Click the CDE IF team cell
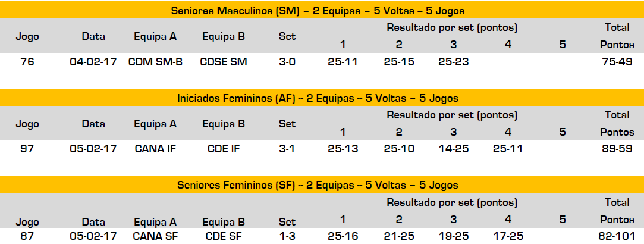 pyautogui.click(x=224, y=148)
